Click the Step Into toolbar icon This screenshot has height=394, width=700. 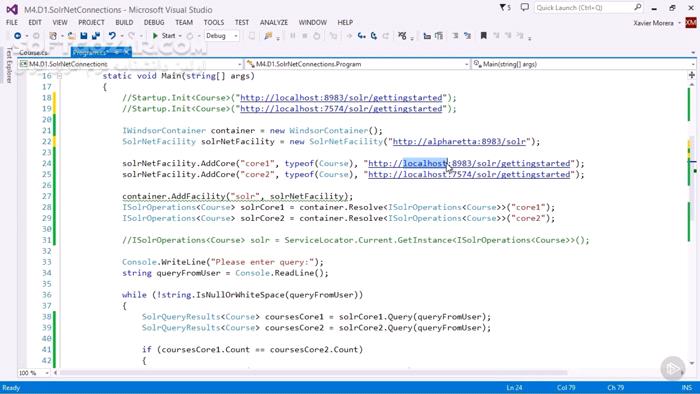tap(362, 36)
